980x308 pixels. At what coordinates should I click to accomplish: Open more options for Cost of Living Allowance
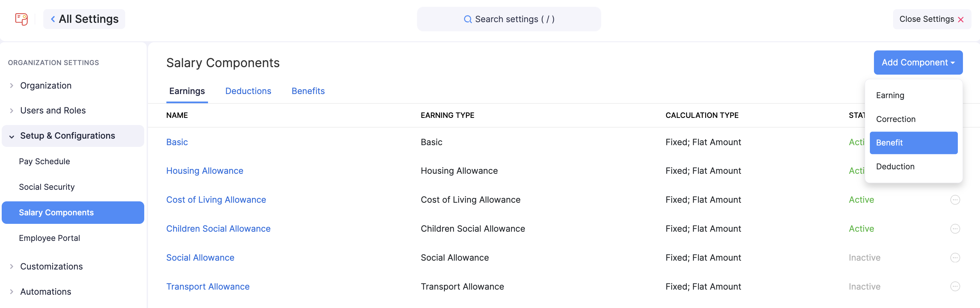pos(955,200)
